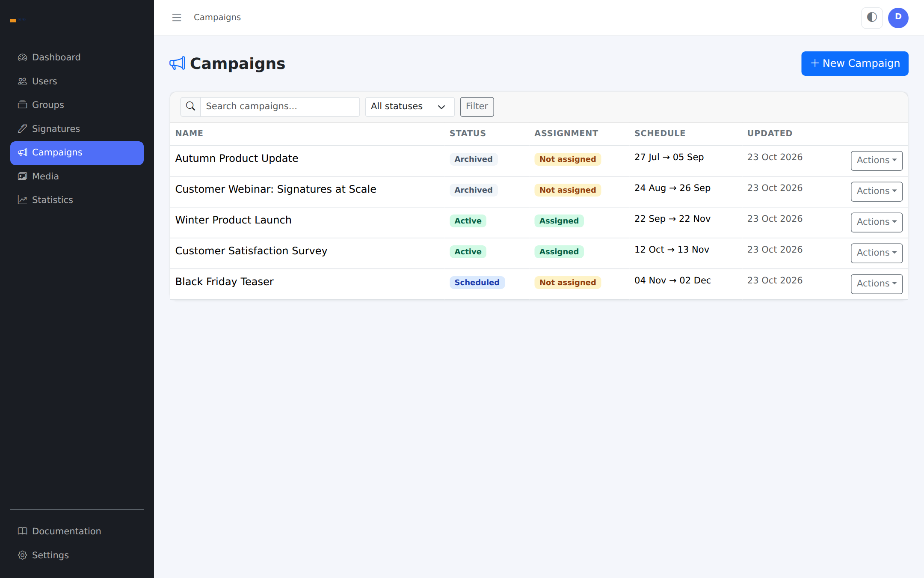
Task: Open the user avatar D menu
Action: pyautogui.click(x=898, y=18)
